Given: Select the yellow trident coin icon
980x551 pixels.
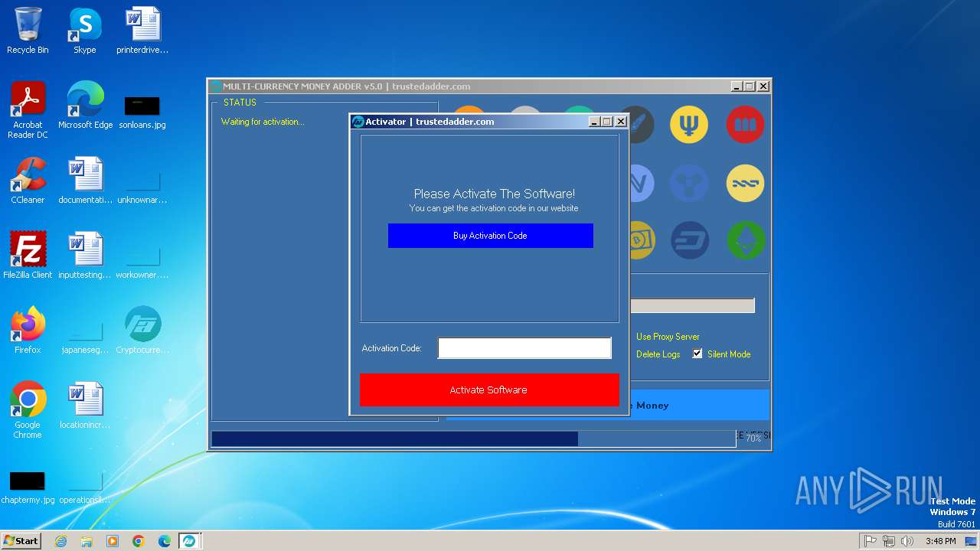Looking at the screenshot, I should (x=689, y=125).
